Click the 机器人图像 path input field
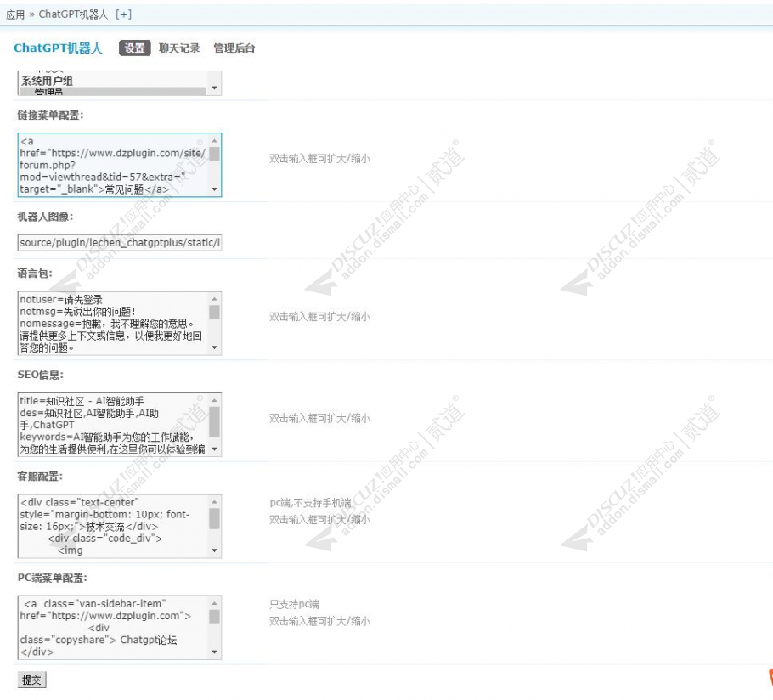 click(120, 242)
